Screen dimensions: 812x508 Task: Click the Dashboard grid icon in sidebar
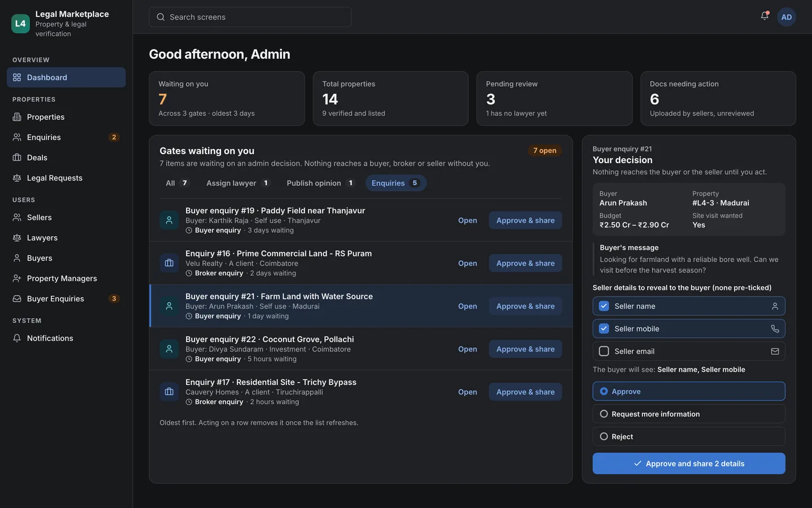[x=17, y=77]
